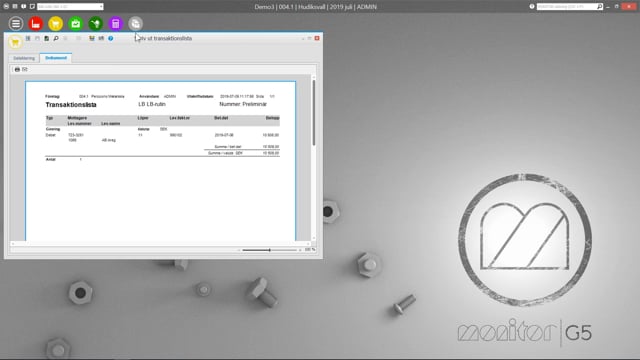Close the transaction list window with red X

point(317,38)
